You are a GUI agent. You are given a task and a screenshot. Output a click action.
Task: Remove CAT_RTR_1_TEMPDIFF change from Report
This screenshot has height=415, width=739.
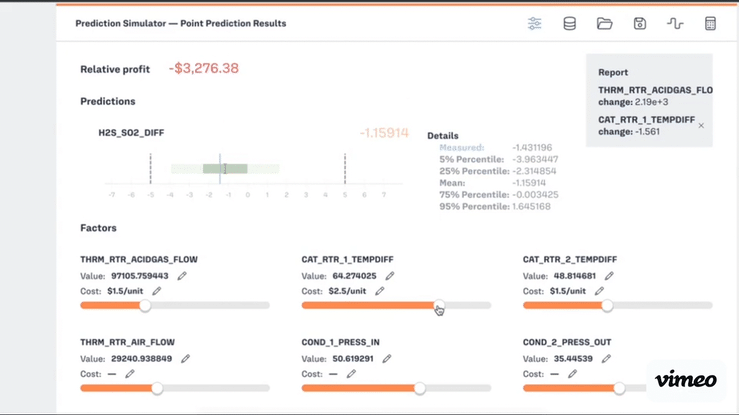coord(701,126)
